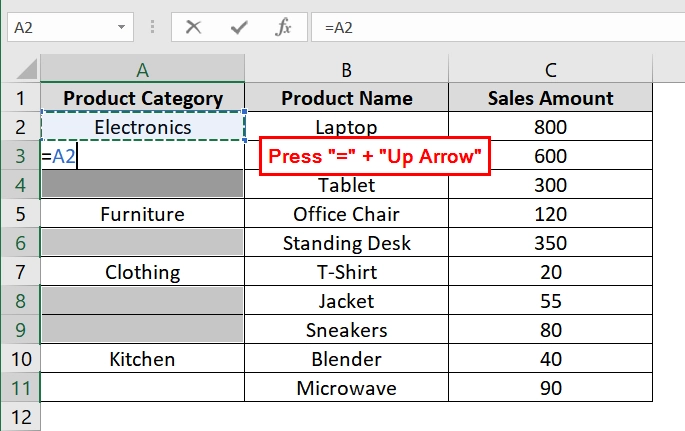
Task: Confirm the formula with checkmark icon
Action: click(x=239, y=28)
